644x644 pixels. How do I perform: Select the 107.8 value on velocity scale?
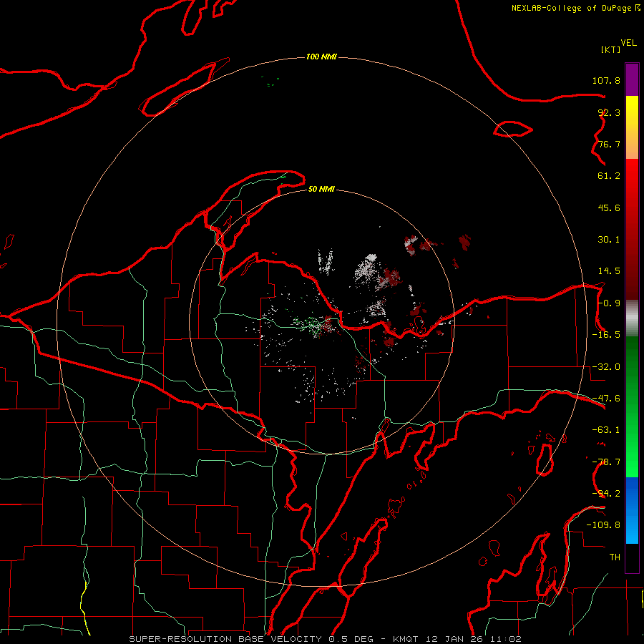pyautogui.click(x=606, y=80)
